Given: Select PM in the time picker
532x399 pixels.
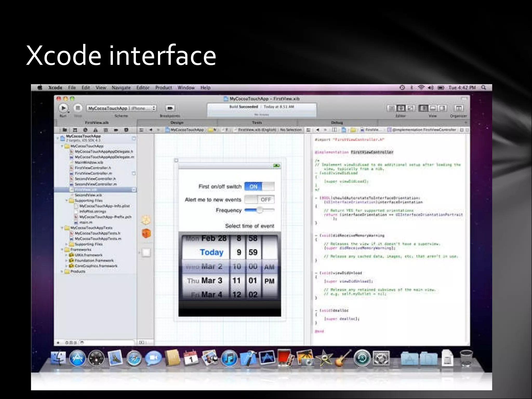Looking at the screenshot, I should [x=269, y=281].
